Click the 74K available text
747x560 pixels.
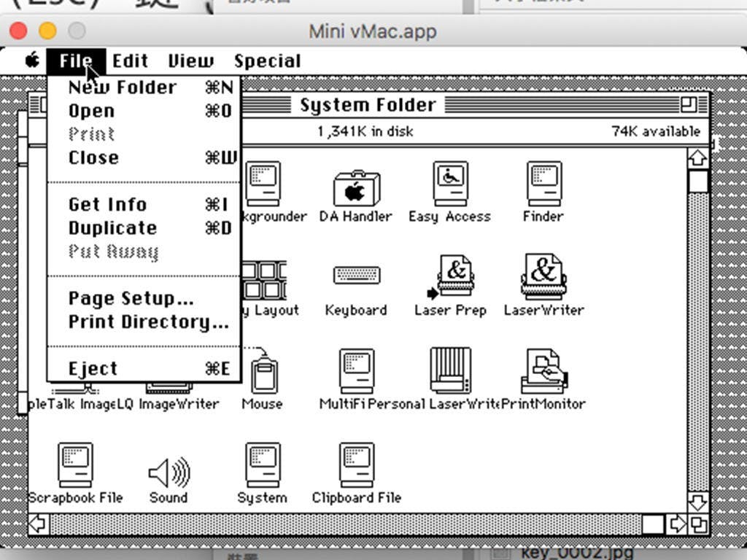(656, 131)
